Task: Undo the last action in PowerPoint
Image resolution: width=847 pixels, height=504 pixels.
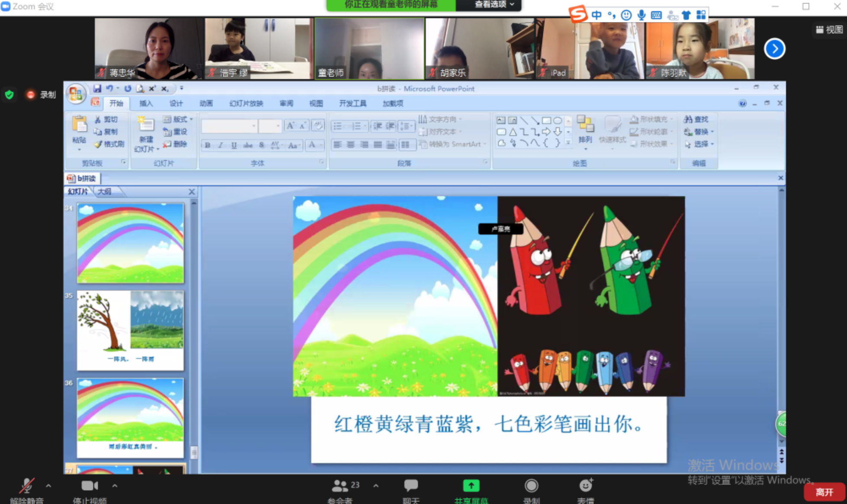Action: point(109,88)
